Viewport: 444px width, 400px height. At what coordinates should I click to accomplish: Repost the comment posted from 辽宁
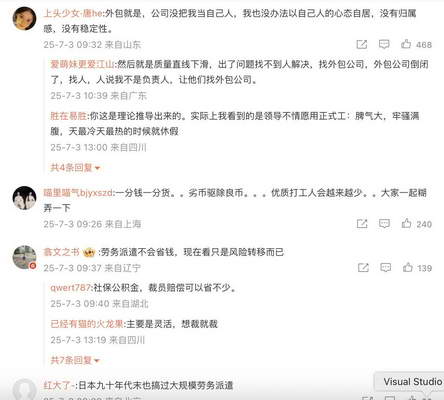pyautogui.click(x=363, y=268)
